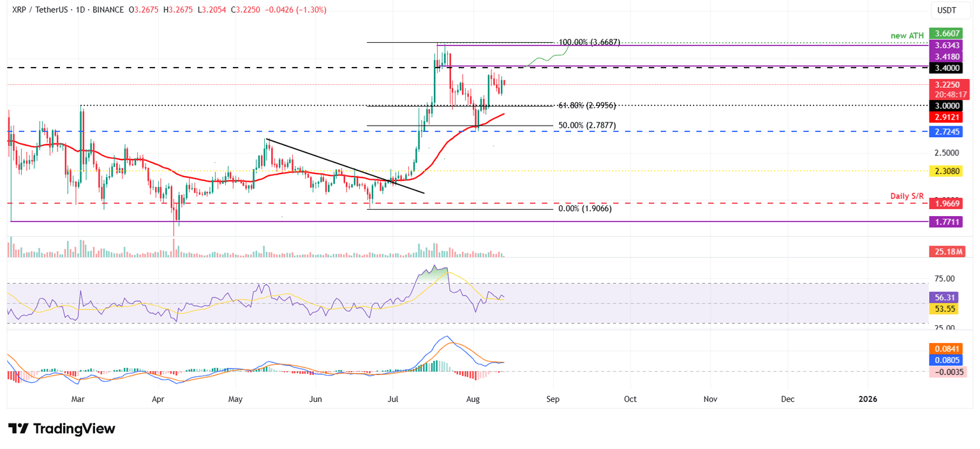Viewport: 980px width, 449px height.
Task: Click the blue 2.7245 price level label
Action: pos(947,131)
